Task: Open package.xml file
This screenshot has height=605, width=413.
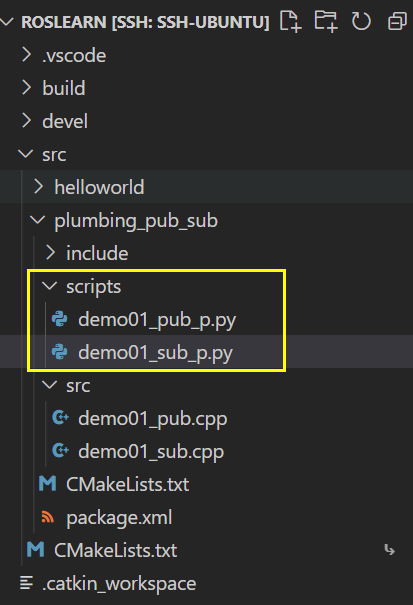Action: [119, 517]
